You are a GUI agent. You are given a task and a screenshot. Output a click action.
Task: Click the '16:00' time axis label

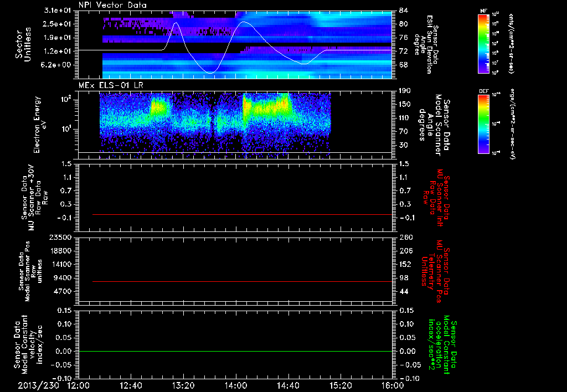393,385
